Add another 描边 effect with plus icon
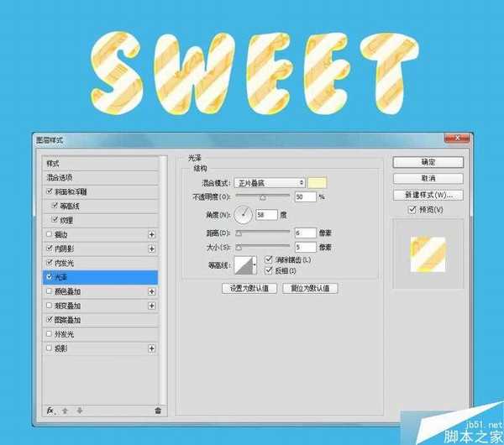 coord(152,234)
